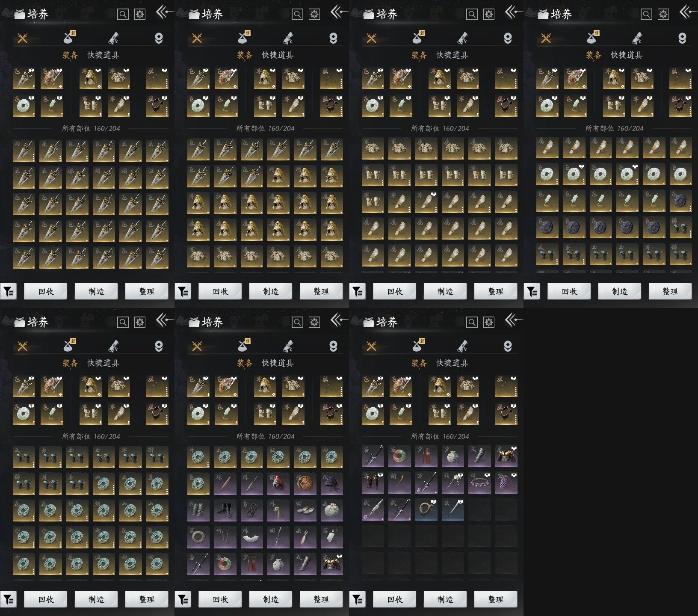Select the pink tassel pendant in bottom-middle inventory
Image resolution: width=698 pixels, height=616 pixels.
coord(305,537)
